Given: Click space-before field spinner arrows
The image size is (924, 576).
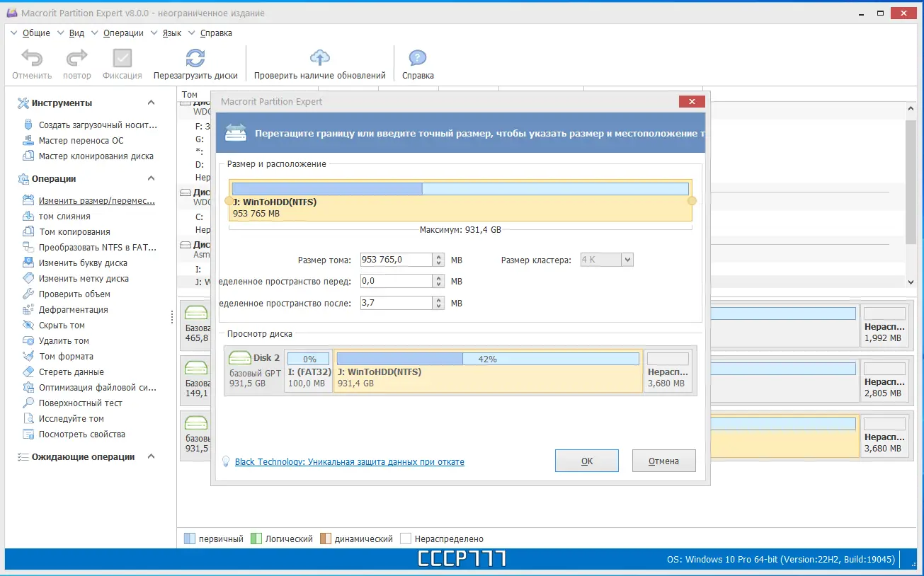Looking at the screenshot, I should 438,282.
